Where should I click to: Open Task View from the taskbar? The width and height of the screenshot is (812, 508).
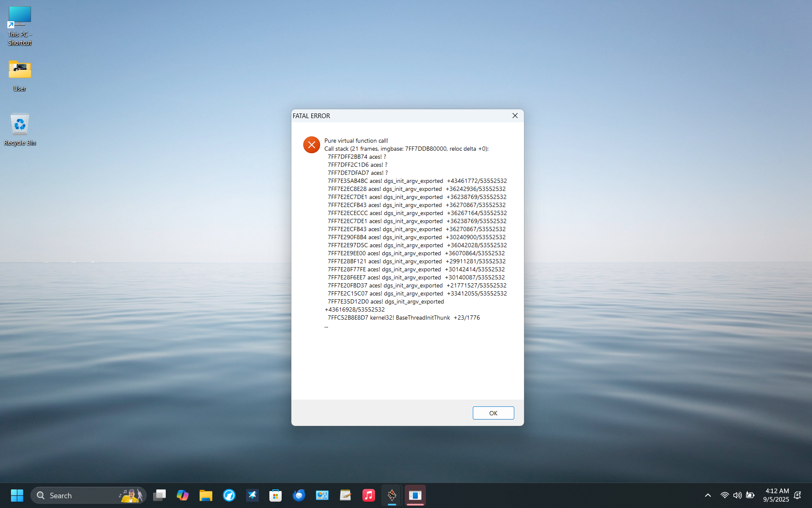[159, 495]
